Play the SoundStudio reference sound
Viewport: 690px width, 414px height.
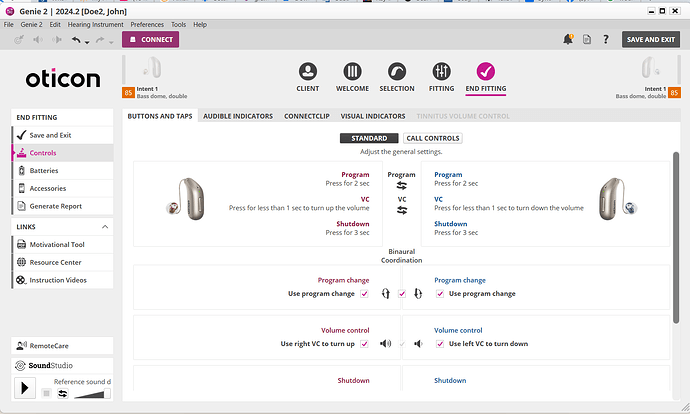click(25, 388)
